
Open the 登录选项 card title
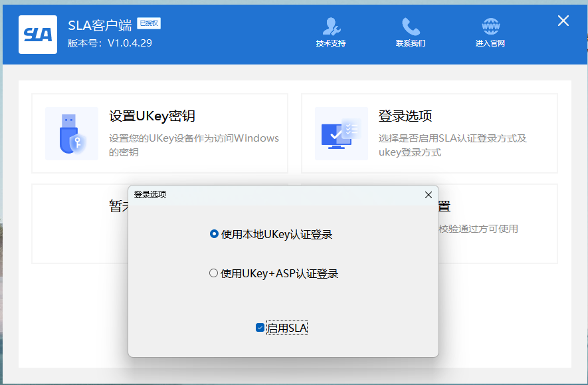point(405,116)
